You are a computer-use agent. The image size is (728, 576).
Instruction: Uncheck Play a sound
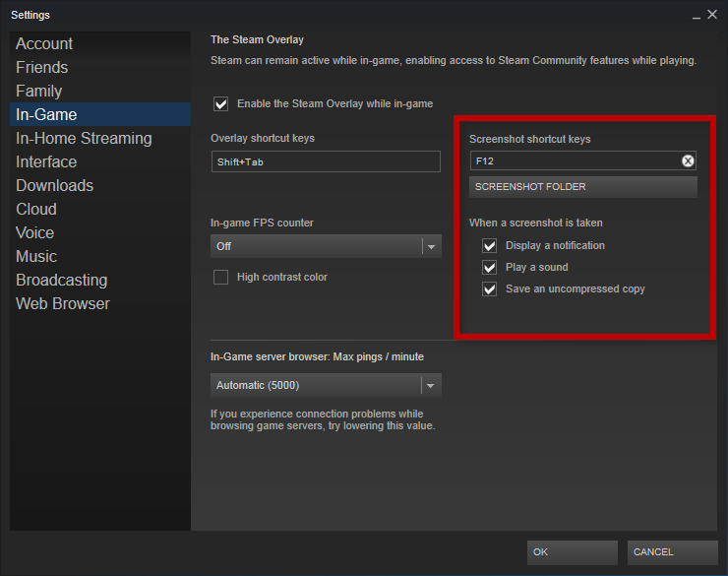pyautogui.click(x=489, y=267)
